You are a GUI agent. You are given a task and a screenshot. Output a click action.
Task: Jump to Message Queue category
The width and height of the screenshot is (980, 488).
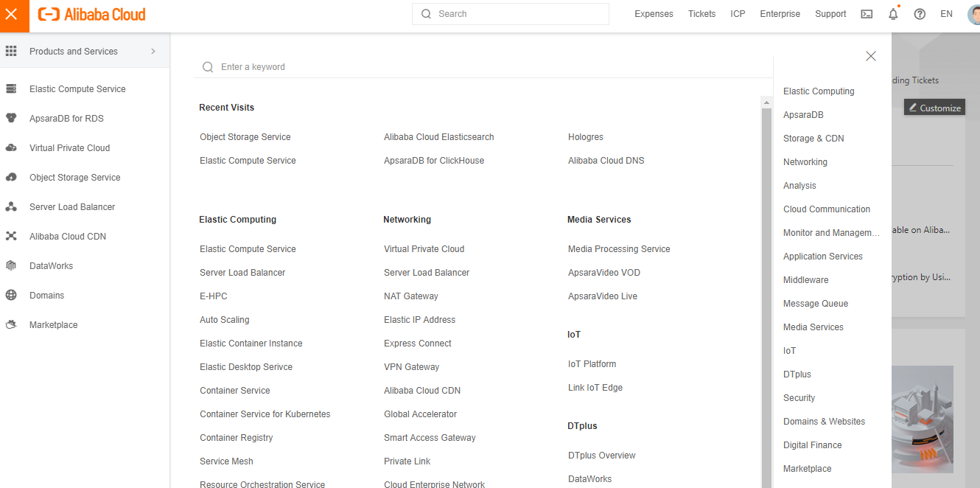tap(816, 304)
